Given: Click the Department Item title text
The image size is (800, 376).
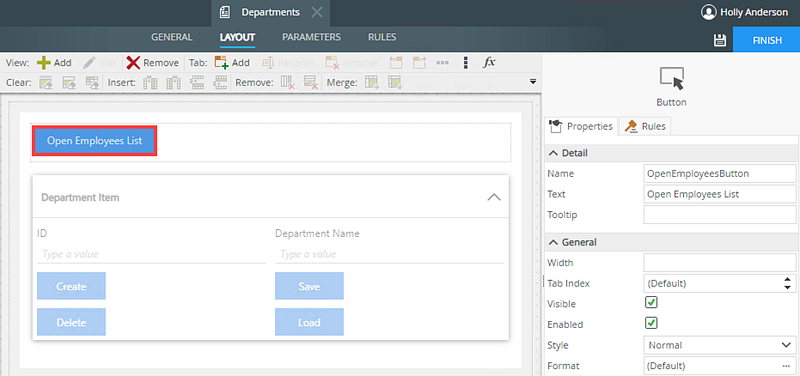Looking at the screenshot, I should pyautogui.click(x=80, y=197).
